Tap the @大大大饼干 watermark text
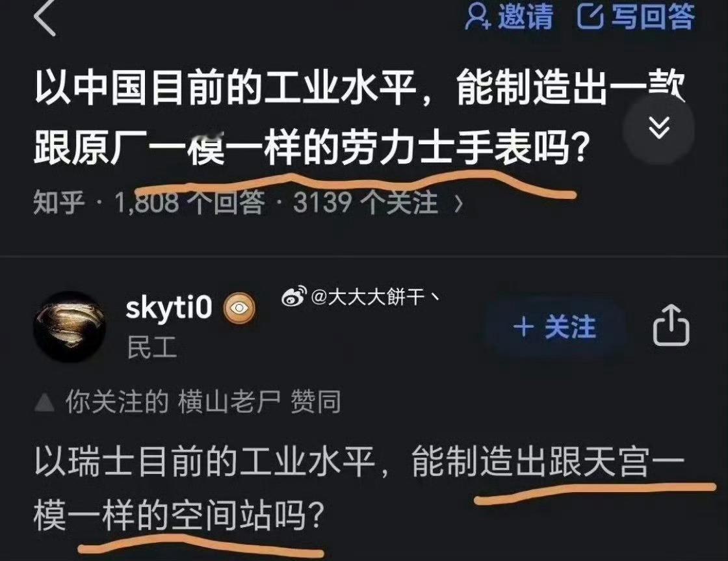The height and width of the screenshot is (561, 728). [x=374, y=296]
